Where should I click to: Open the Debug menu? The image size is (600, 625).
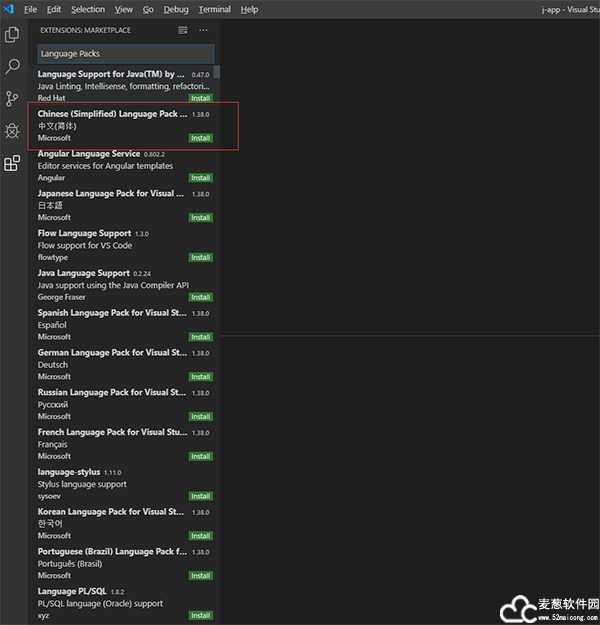[x=176, y=9]
